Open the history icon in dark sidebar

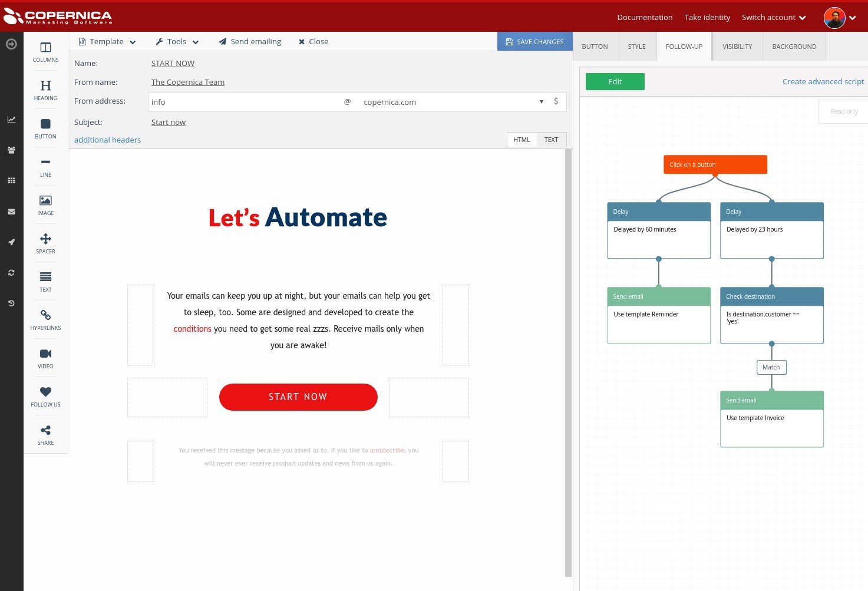[11, 303]
